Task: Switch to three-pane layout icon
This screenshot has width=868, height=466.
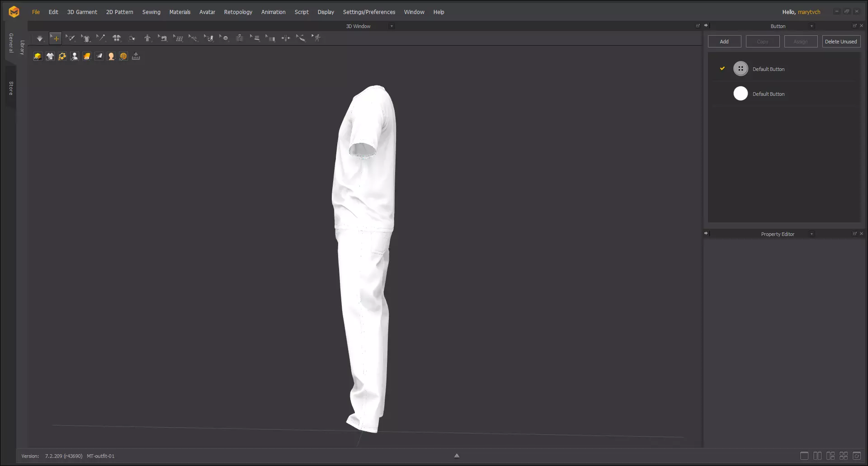Action: 830,456
